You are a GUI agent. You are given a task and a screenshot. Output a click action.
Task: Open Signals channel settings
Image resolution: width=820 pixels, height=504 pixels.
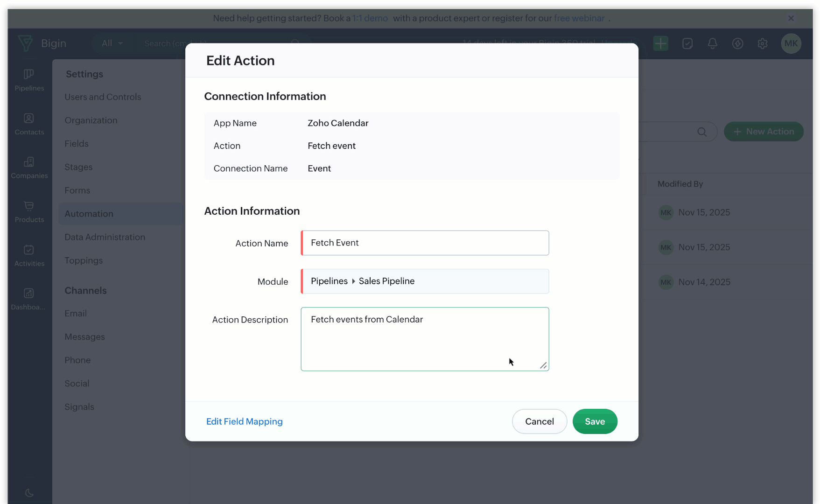click(79, 407)
